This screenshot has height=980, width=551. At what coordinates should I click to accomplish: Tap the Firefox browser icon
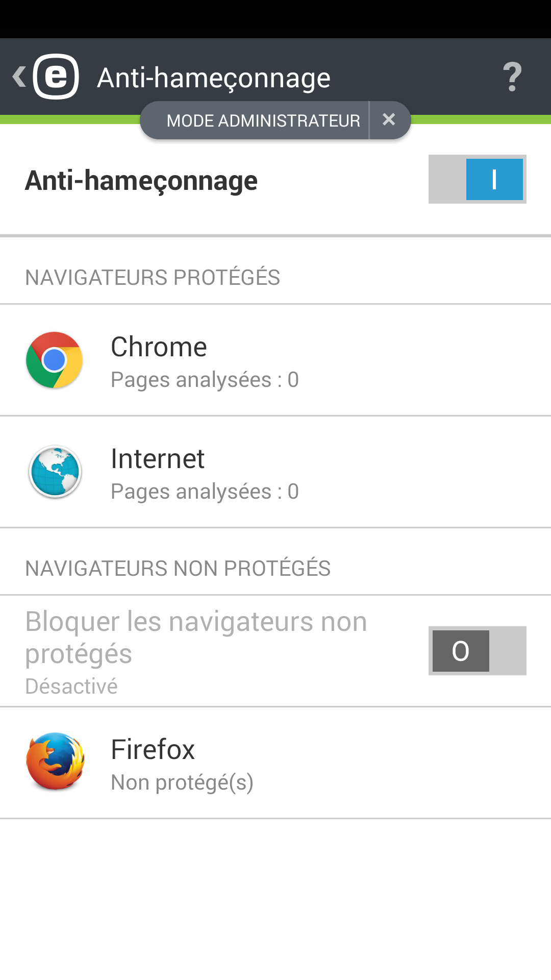click(55, 762)
